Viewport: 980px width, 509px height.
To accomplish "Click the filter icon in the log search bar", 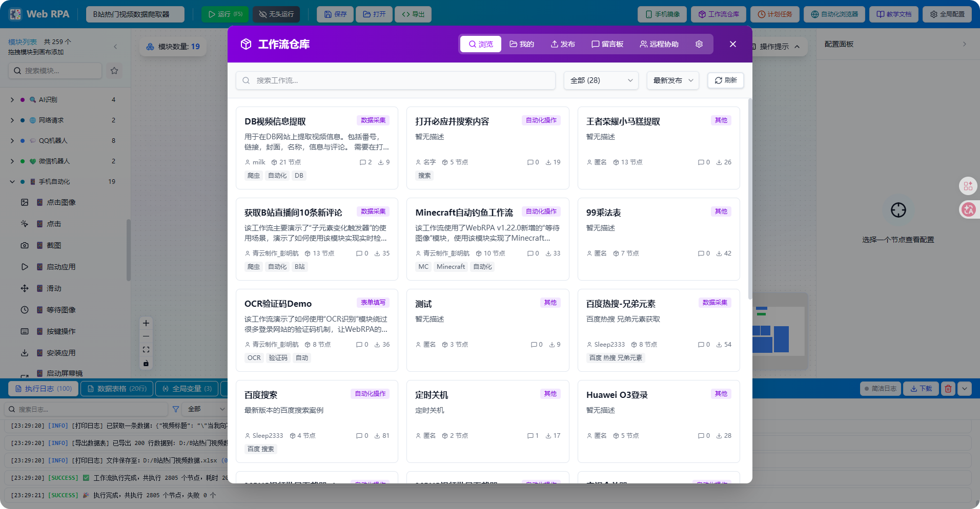I will point(176,409).
